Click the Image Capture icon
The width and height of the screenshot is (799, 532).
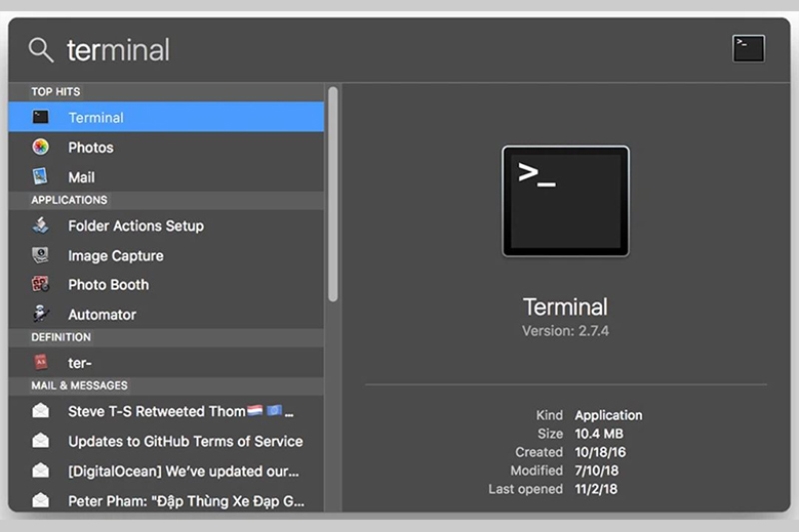(40, 255)
